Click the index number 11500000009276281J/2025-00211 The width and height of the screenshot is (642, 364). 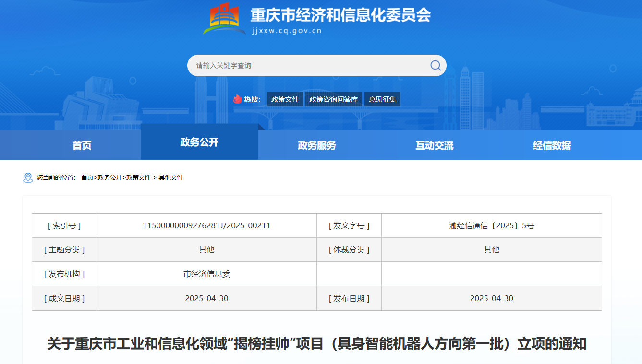(x=206, y=225)
